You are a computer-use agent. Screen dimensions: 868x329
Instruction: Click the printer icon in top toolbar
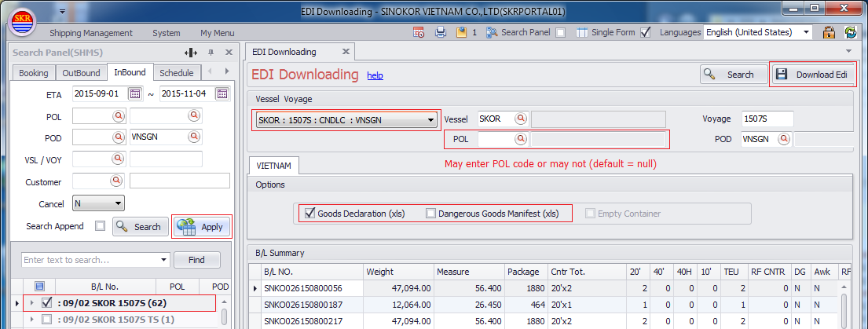tap(441, 32)
